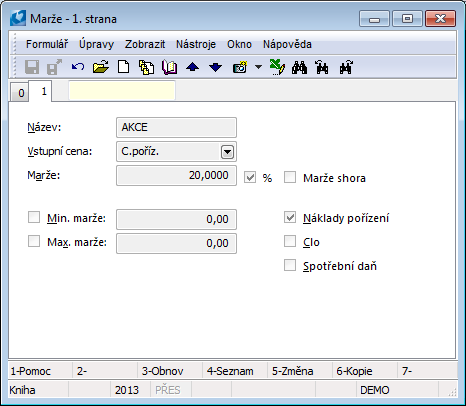Screen dimensions: 466x406
Task: Click the Min. marže value field
Action: point(176,219)
